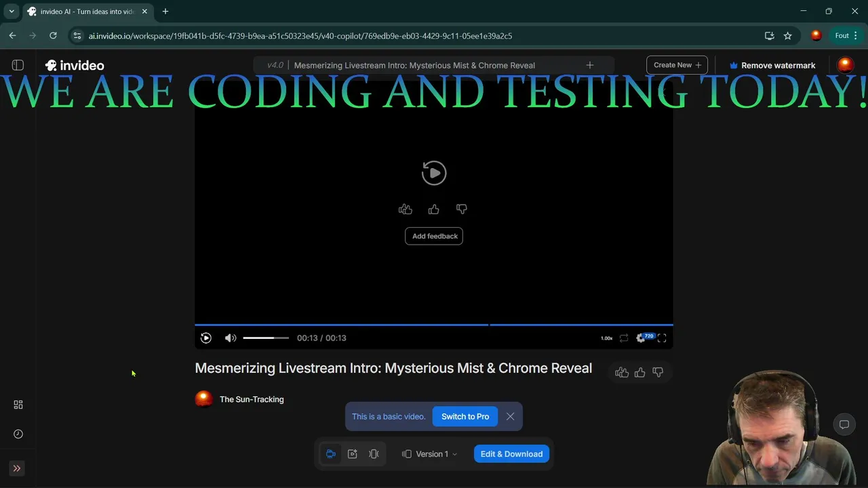Open browser tab search dropdown
Screen dimensions: 868x488
click(12, 12)
